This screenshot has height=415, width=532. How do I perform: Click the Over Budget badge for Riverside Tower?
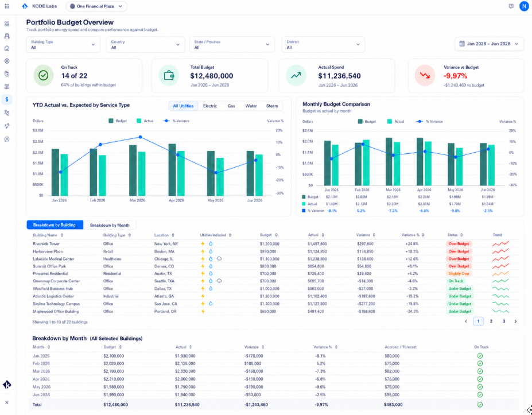(459, 243)
